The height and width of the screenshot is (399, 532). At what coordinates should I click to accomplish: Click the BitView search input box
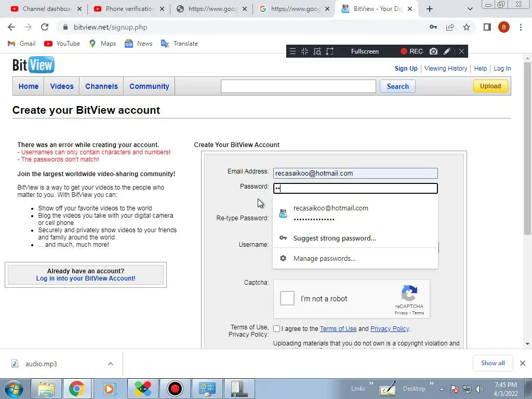point(298,86)
